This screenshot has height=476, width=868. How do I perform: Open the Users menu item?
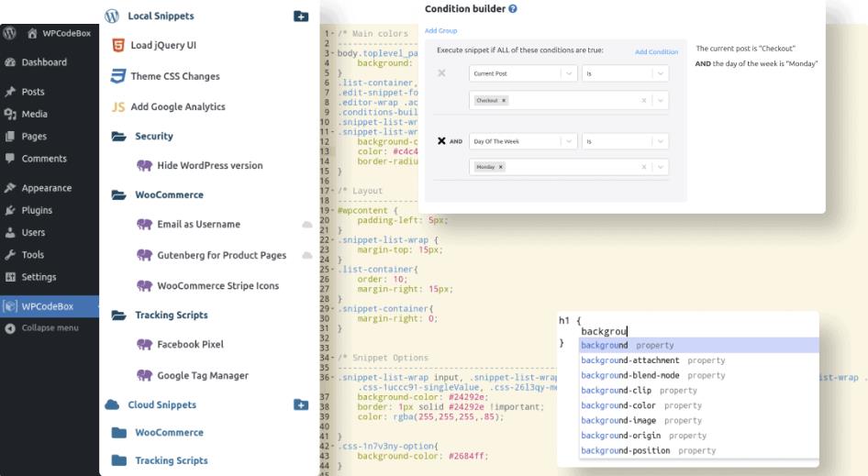33,232
